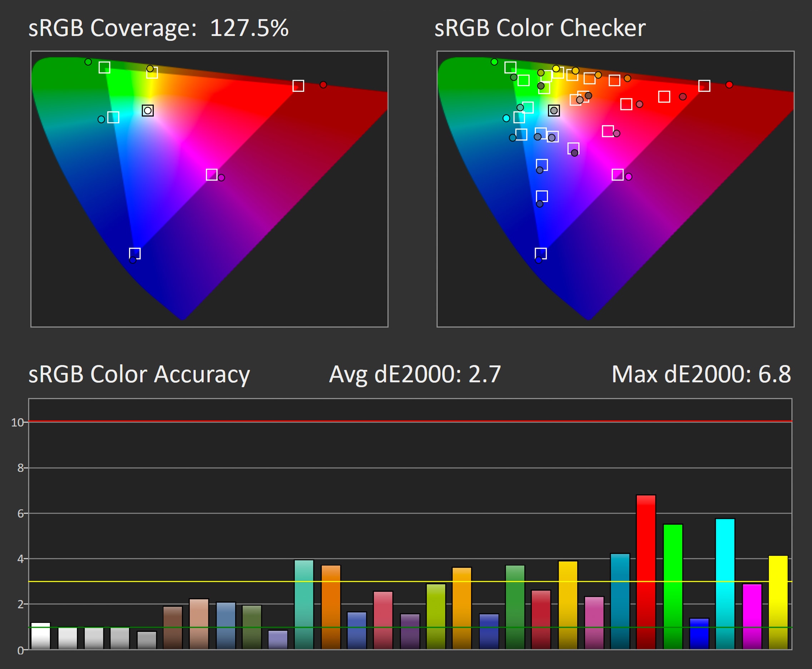Click the pure green bar in accuracy chart
Image resolution: width=812 pixels, height=669 pixels.
click(x=673, y=586)
